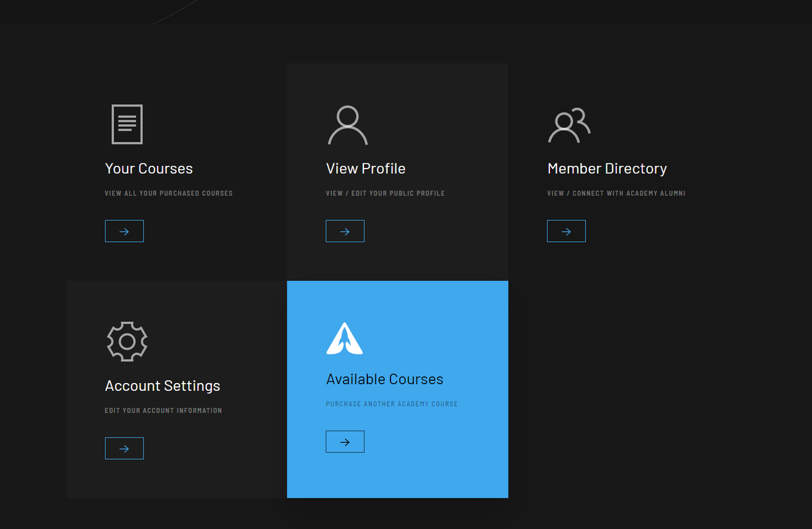Click the gear icon above Account Settings
812x529 pixels.
point(127,341)
